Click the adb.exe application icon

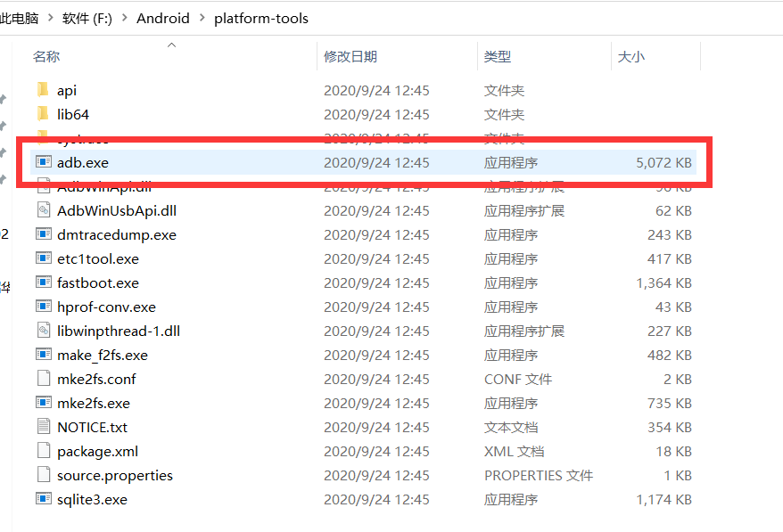(44, 161)
